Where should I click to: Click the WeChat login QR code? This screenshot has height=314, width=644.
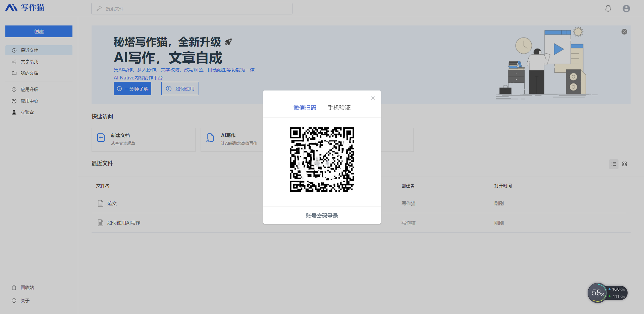[322, 160]
